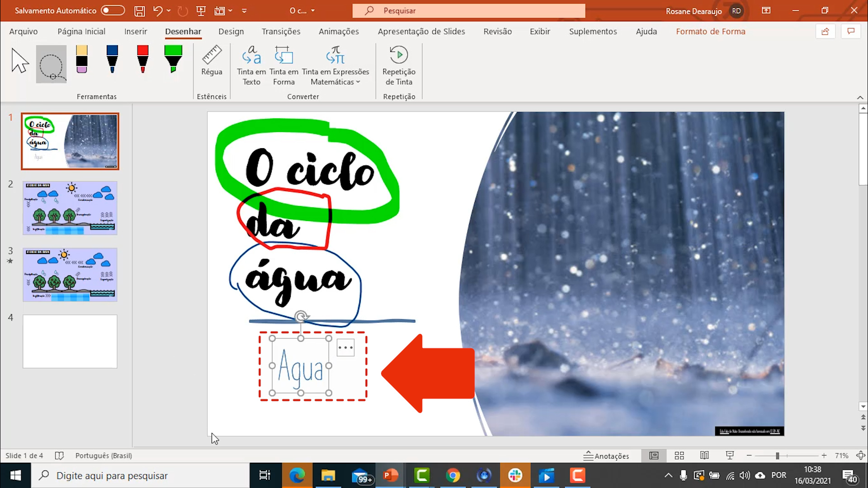Image resolution: width=868 pixels, height=488 pixels.
Task: Expand undo history dropdown arrow
Action: click(x=171, y=10)
